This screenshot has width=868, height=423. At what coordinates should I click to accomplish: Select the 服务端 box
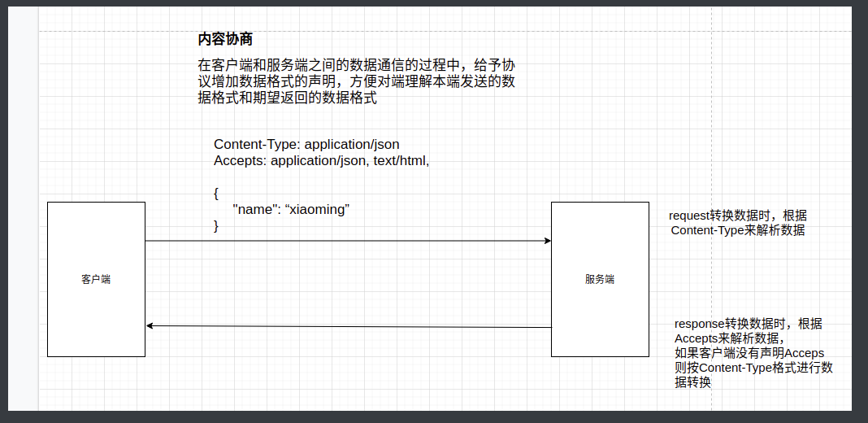600,279
